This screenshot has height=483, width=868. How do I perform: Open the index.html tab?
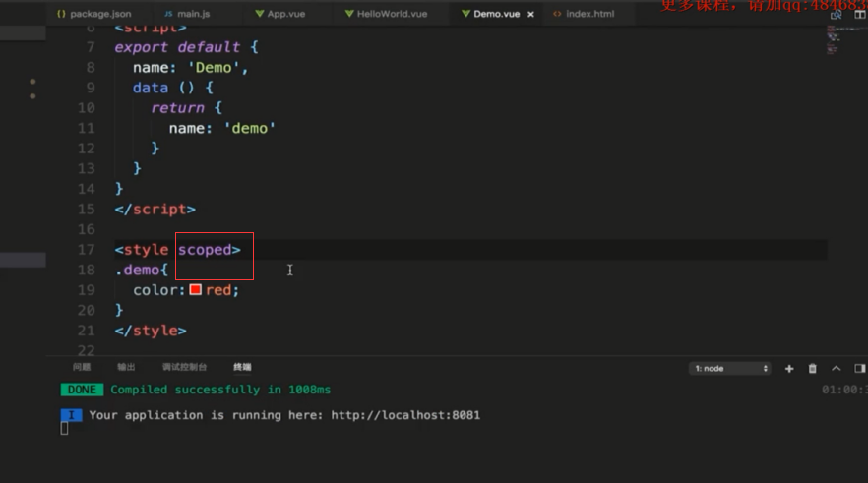(584, 14)
